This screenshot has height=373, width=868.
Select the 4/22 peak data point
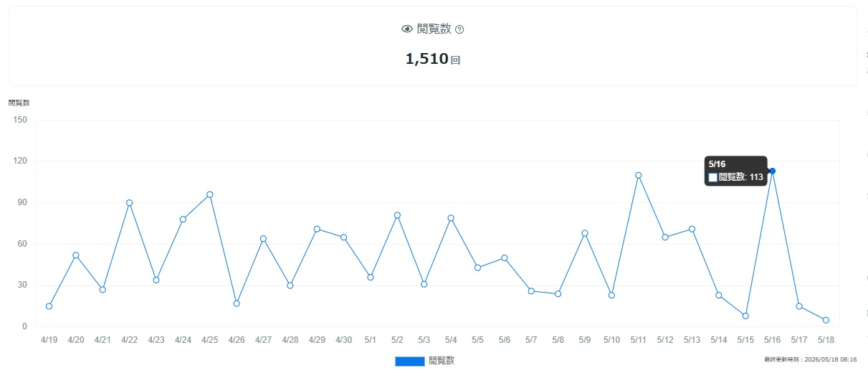(x=129, y=203)
